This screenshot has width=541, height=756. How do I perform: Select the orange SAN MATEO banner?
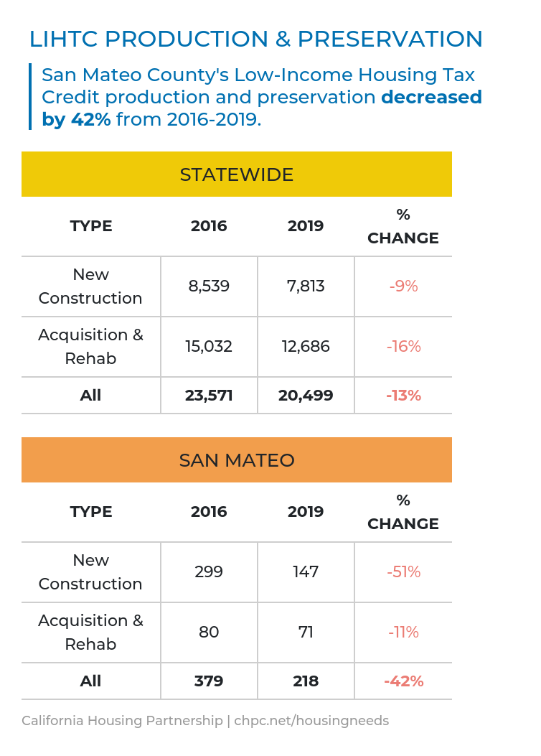pyautogui.click(x=237, y=460)
